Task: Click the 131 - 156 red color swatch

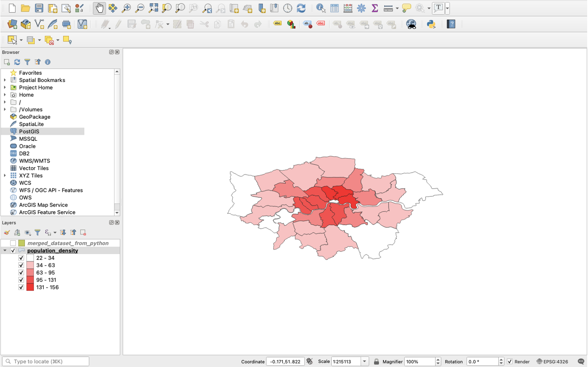Action: click(x=29, y=287)
